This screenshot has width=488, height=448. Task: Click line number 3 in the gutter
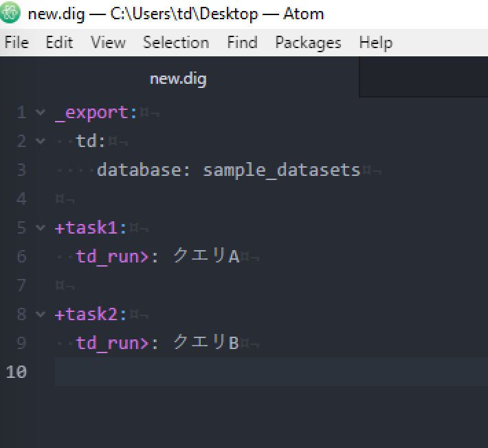[x=21, y=170]
